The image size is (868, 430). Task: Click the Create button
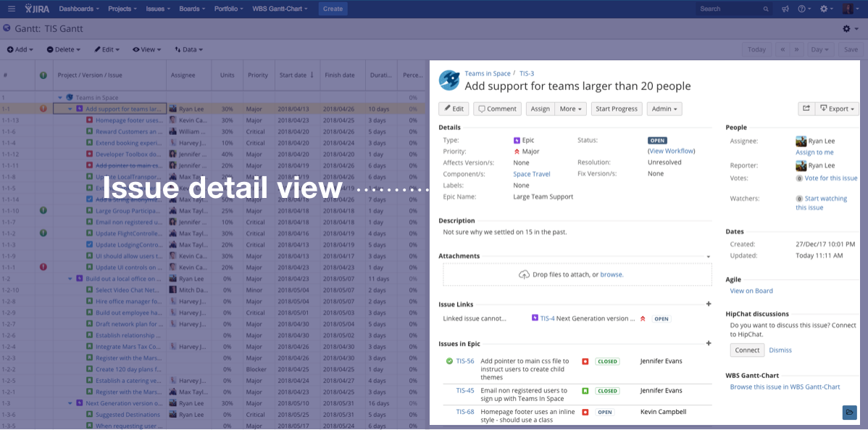point(333,9)
